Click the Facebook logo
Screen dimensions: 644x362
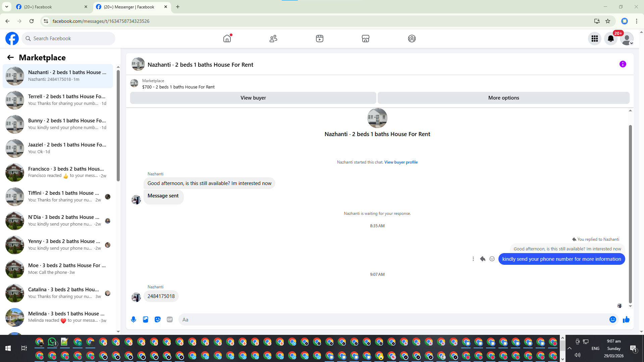12,39
